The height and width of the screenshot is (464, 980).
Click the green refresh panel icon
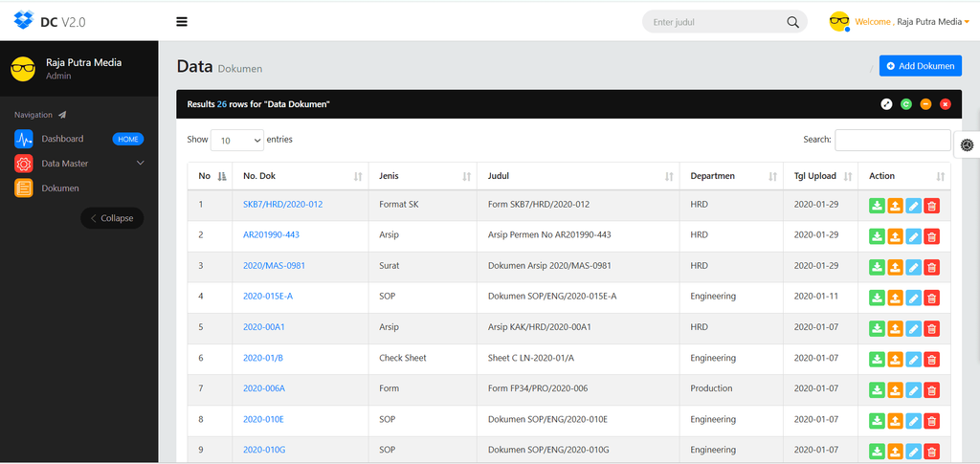905,104
